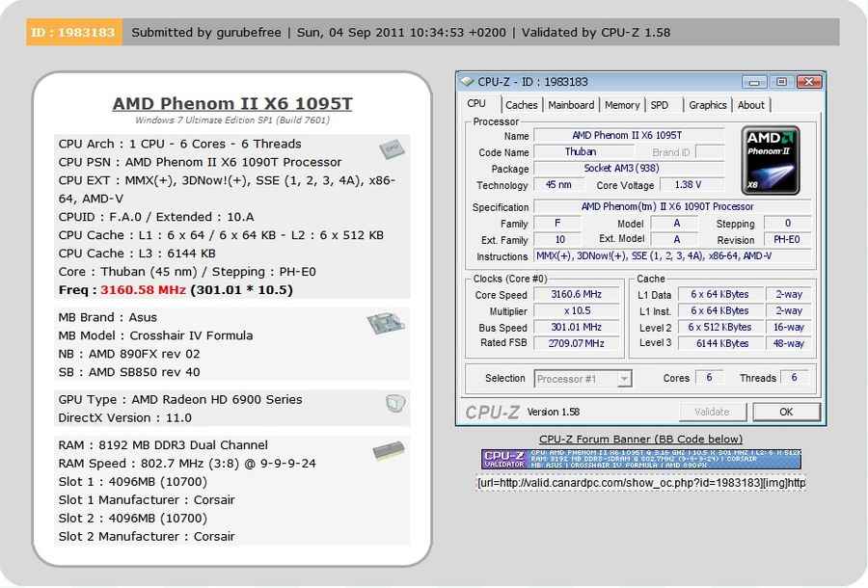Viewport: 868px width, 588px height.
Task: Click the RAM stick icon
Action: click(388, 451)
